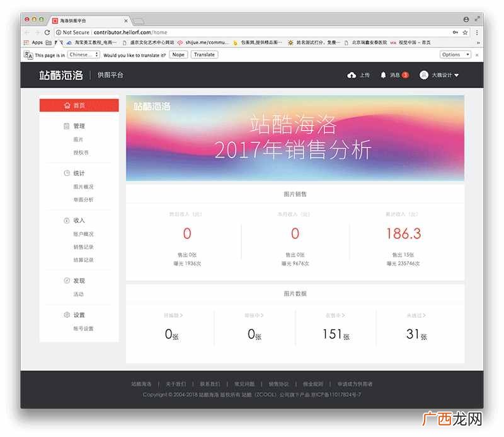Click the Nope button
Screen dimensions: 504x437
point(178,55)
